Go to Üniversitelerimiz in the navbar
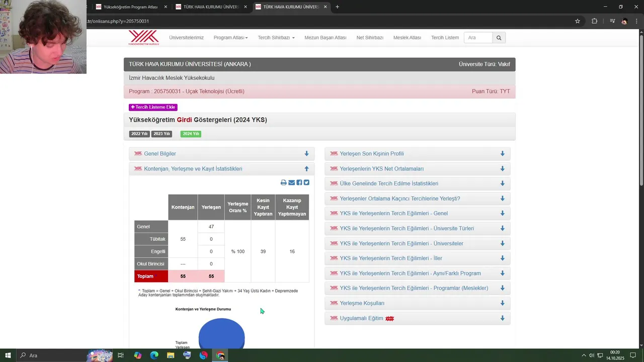The width and height of the screenshot is (644, 362). (186, 38)
